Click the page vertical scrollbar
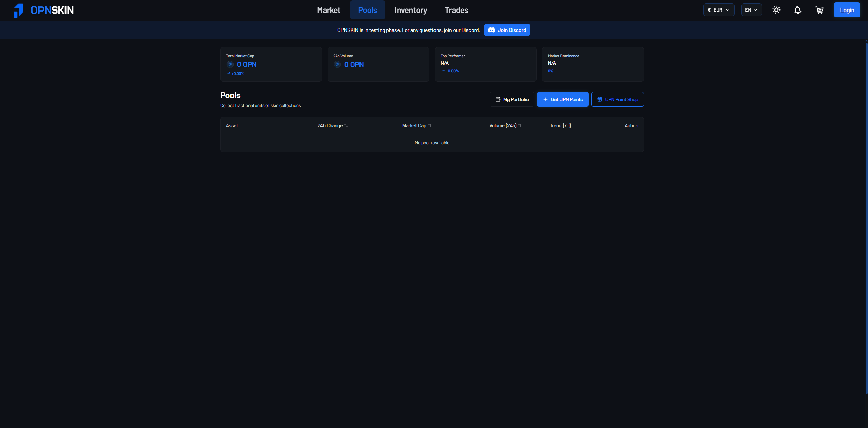The height and width of the screenshot is (428, 868). [x=866, y=217]
